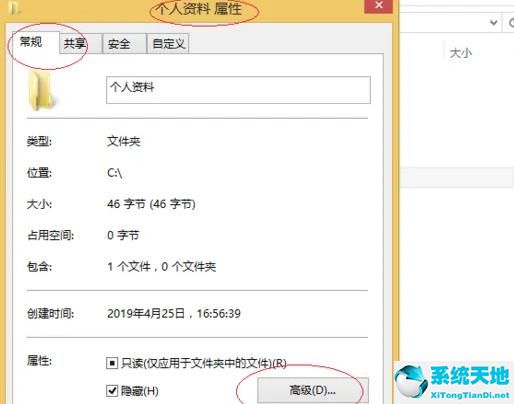This screenshot has height=404, width=514.
Task: Open the 共享 tab
Action: coord(81,43)
